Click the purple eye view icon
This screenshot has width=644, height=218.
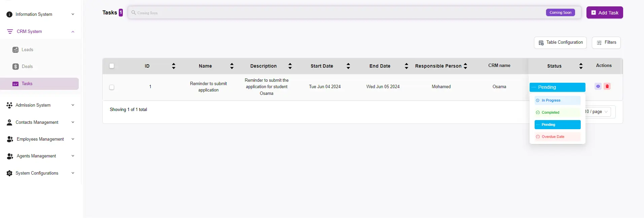[x=598, y=86]
